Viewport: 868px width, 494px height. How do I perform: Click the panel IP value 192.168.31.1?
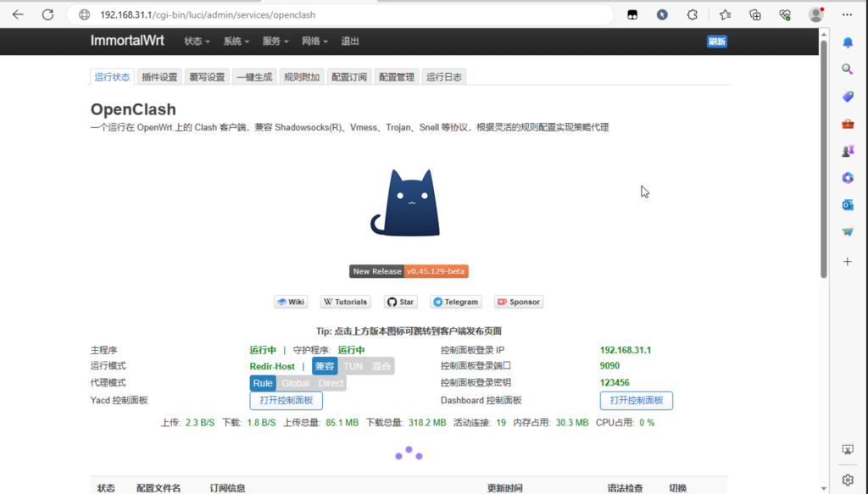coord(625,350)
